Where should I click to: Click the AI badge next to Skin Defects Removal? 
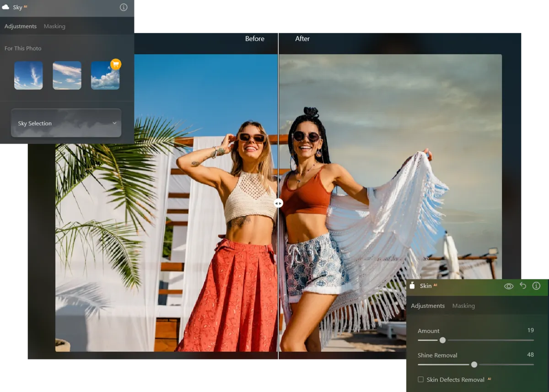[490, 379]
